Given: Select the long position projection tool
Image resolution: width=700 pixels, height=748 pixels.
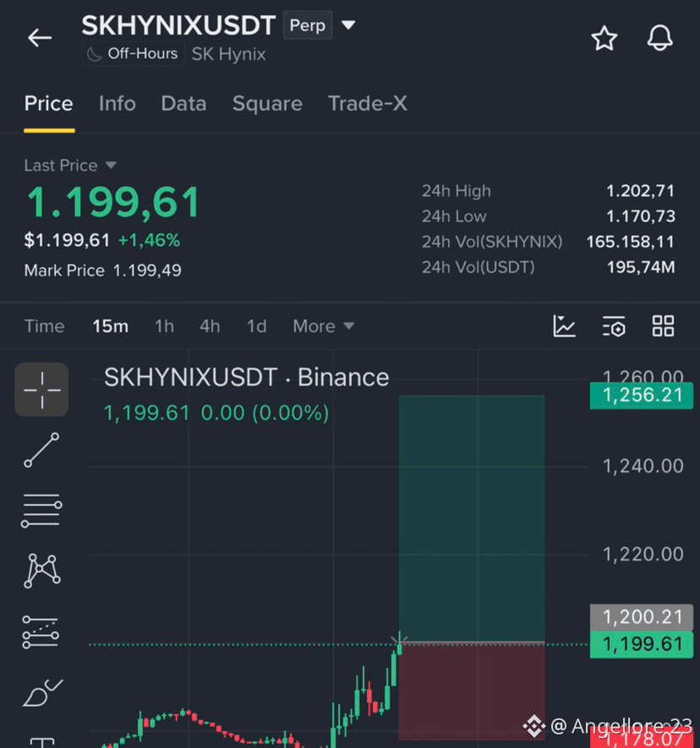Looking at the screenshot, I should pos(41,632).
